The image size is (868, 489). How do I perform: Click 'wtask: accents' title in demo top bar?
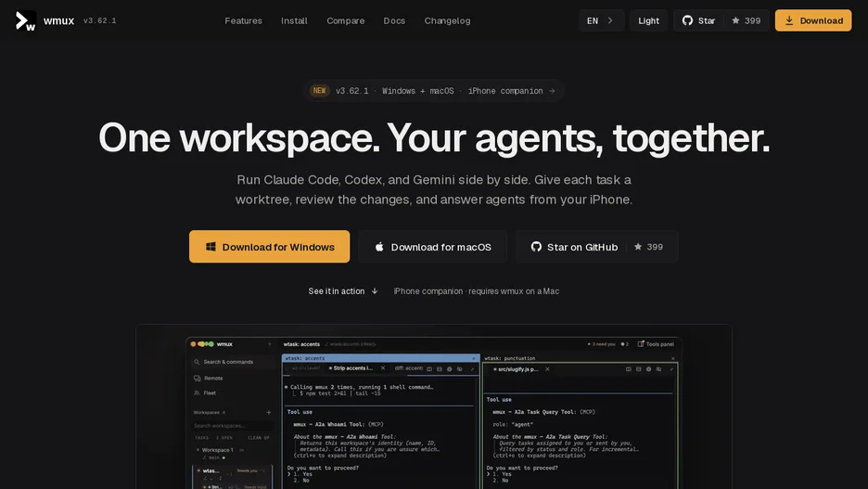click(301, 344)
